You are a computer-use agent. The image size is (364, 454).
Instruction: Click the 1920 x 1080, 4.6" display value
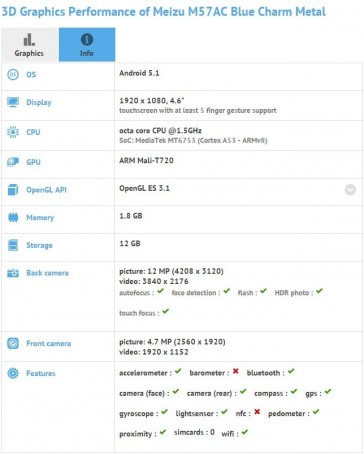(152, 100)
